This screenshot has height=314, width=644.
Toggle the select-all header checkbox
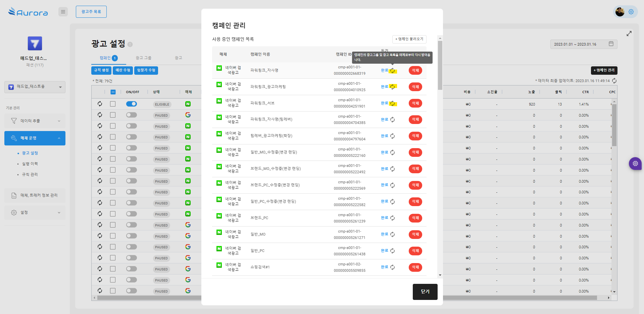pos(113,92)
